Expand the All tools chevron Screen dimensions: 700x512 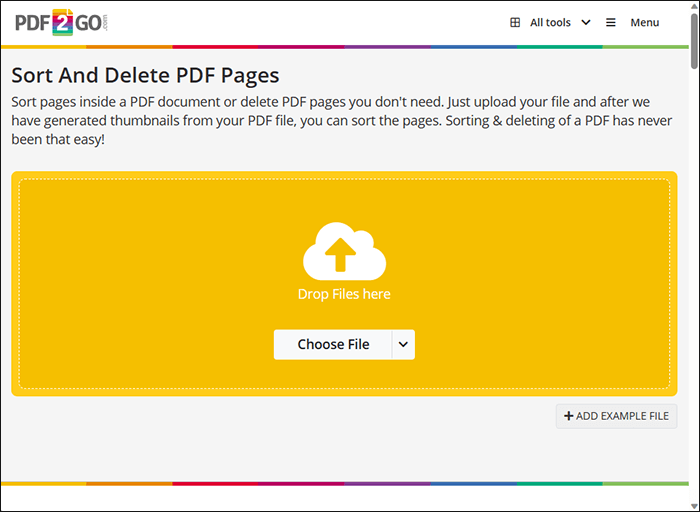[x=585, y=23]
